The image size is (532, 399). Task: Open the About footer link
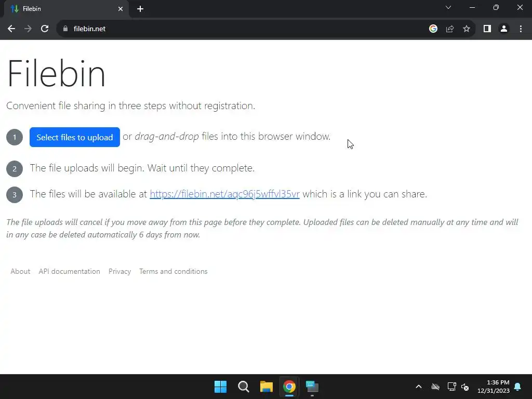click(20, 271)
